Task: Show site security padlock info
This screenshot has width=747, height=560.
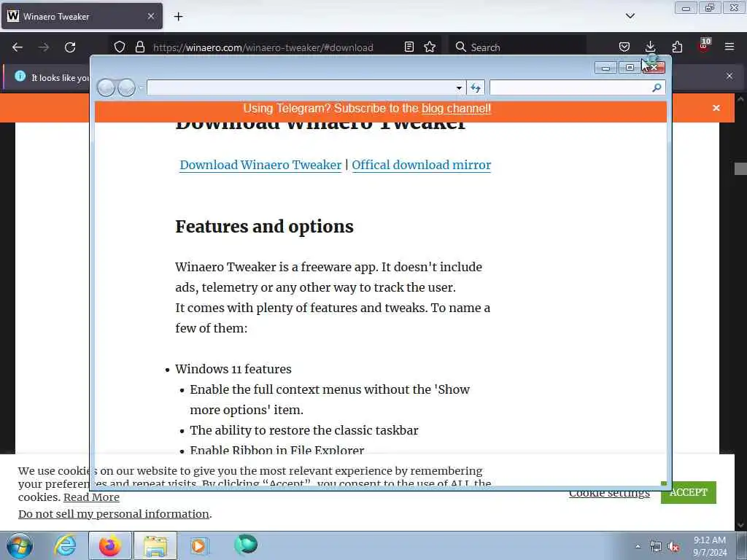Action: [139, 47]
